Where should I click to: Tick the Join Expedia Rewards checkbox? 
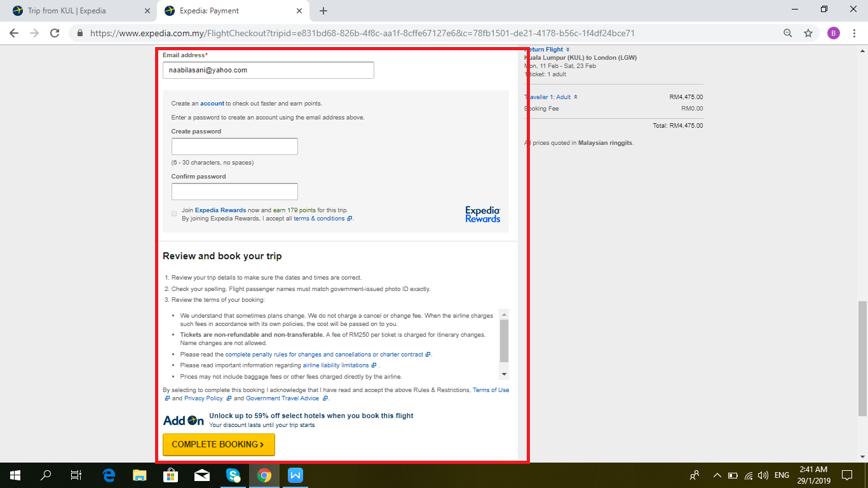point(174,213)
